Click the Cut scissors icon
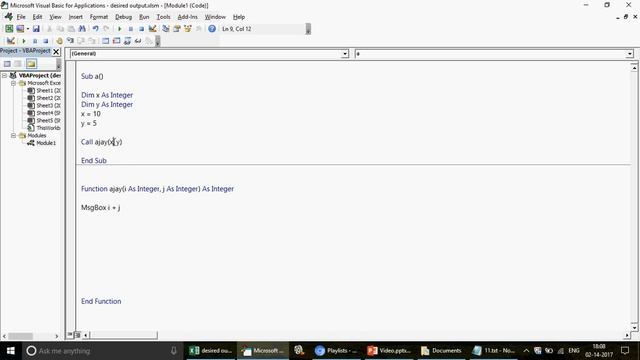640x360 pixels. (49, 29)
